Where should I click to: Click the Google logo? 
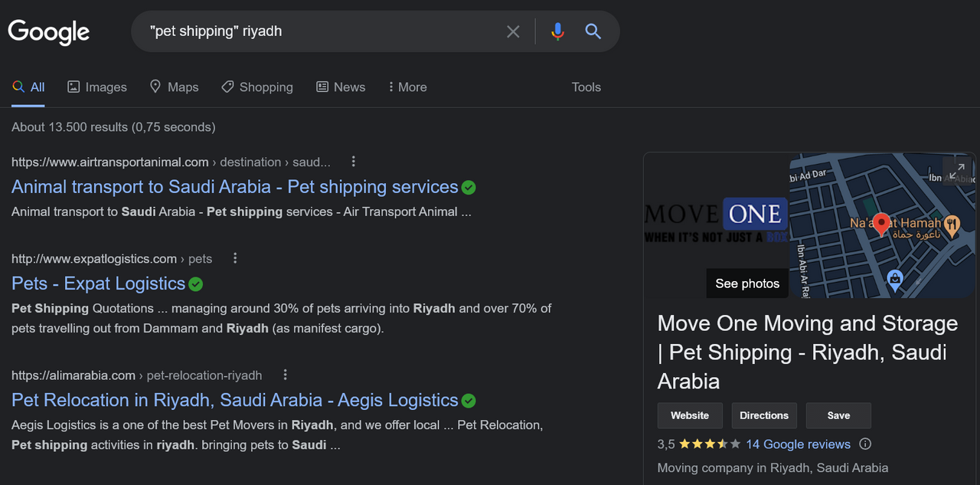click(49, 32)
